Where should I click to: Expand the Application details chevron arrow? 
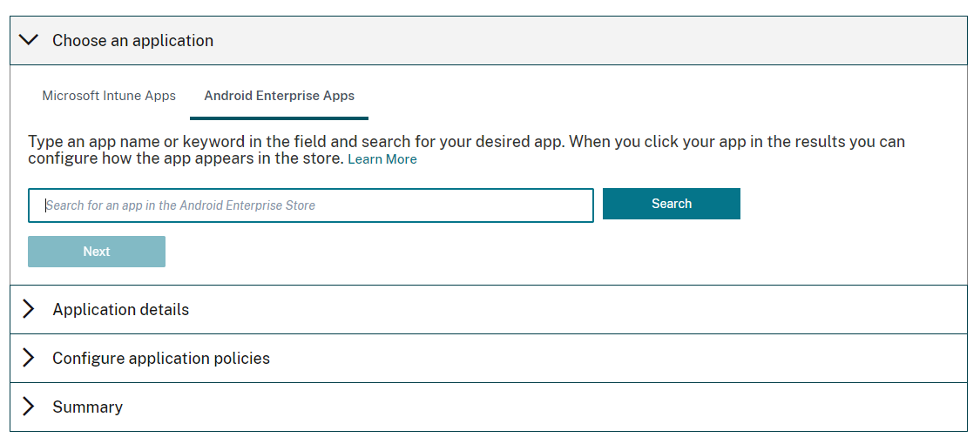29,309
